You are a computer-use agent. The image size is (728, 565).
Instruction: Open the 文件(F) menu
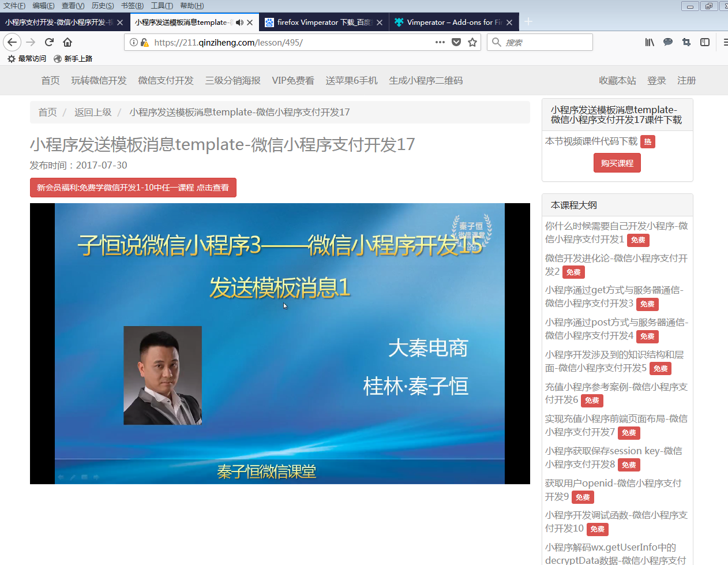[14, 6]
